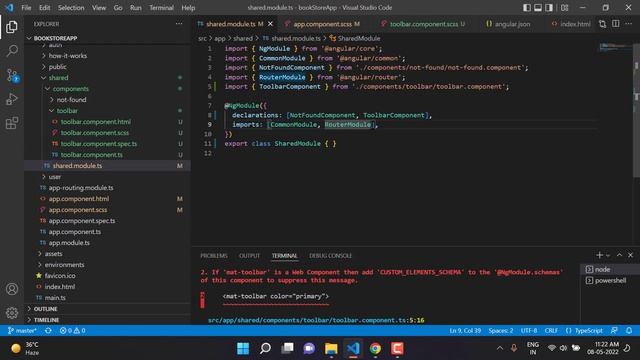Open Windows Start button
Image resolution: width=640 pixels, height=360 pixels.
pyautogui.click(x=243, y=348)
